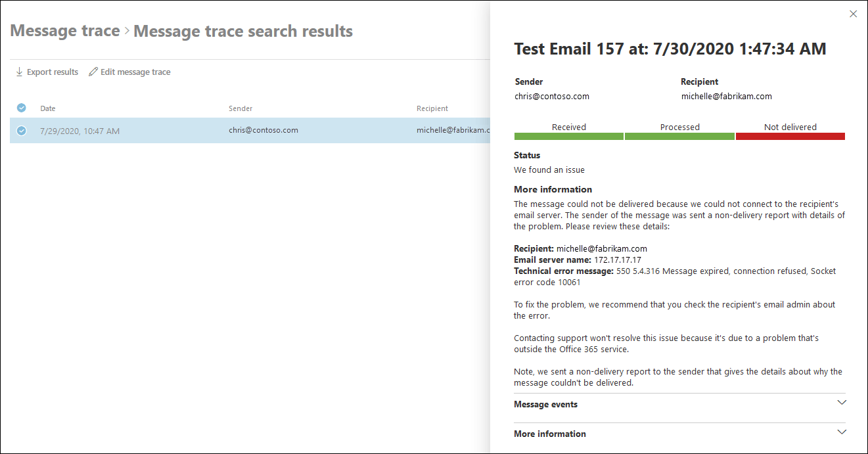Click the Message trace search results heading

(x=242, y=30)
